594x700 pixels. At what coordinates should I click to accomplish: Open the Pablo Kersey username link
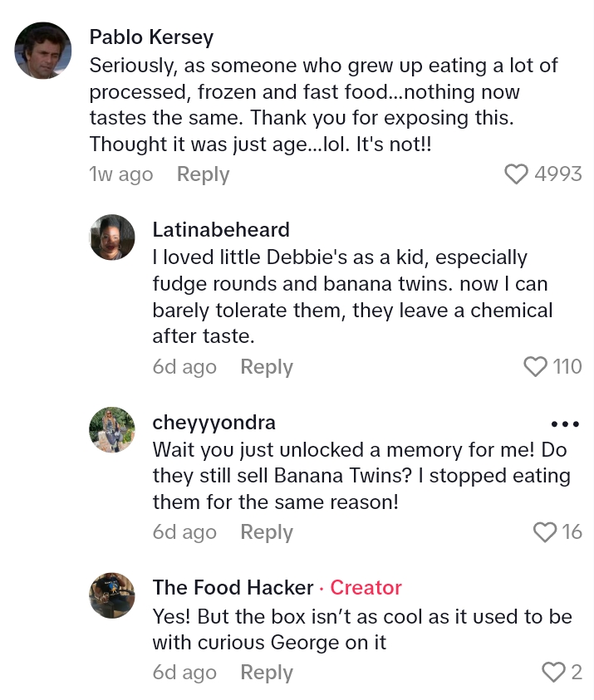[x=151, y=37]
